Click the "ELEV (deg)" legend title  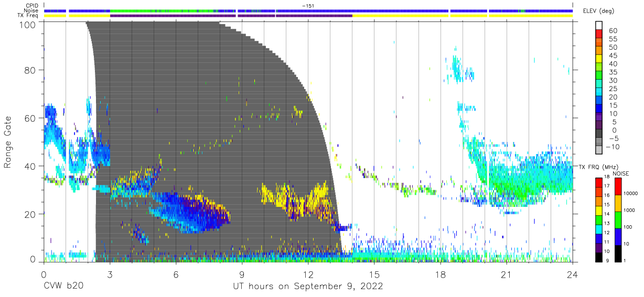click(x=599, y=11)
